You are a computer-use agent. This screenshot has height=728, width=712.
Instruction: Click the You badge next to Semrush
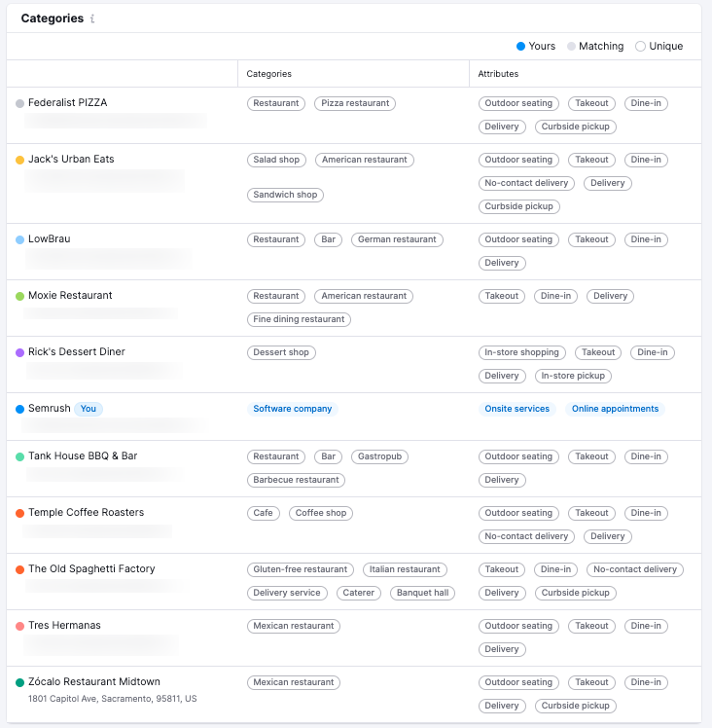coord(89,409)
